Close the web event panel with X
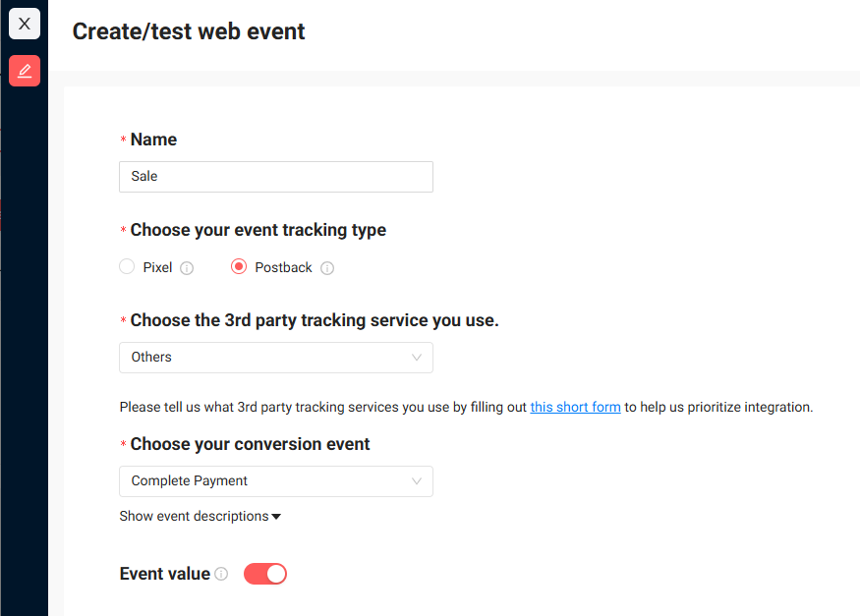Screen dimensions: 860x616 click(24, 23)
